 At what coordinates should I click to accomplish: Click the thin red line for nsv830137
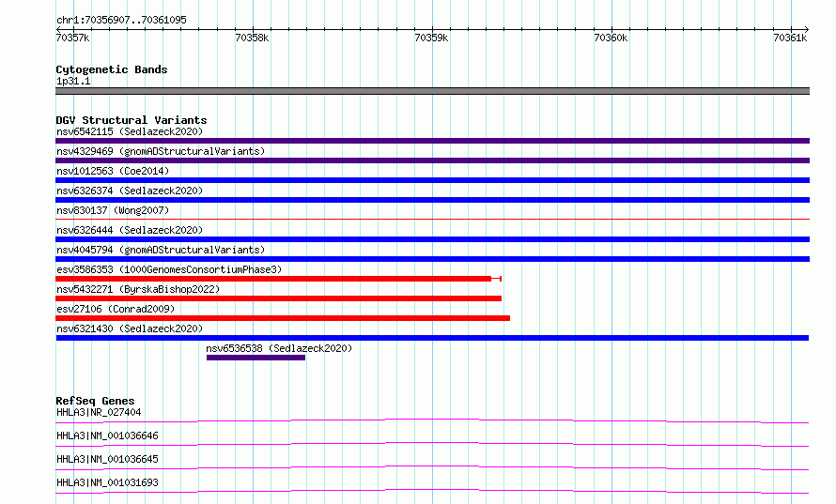pos(432,219)
